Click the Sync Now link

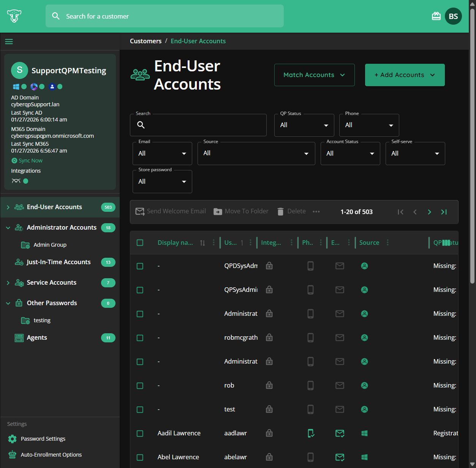pos(30,161)
